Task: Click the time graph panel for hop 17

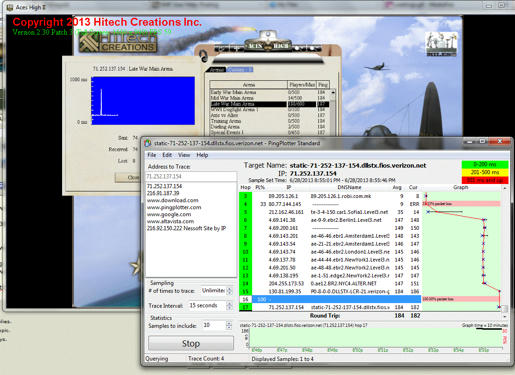Action: click(376, 337)
